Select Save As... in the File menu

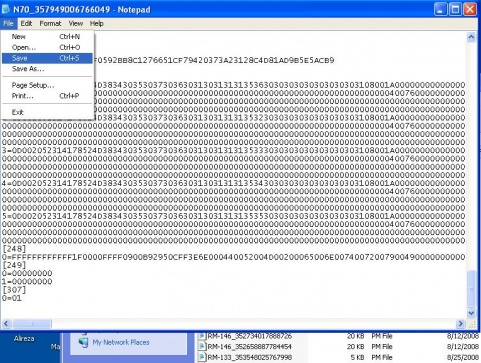[x=47, y=69]
